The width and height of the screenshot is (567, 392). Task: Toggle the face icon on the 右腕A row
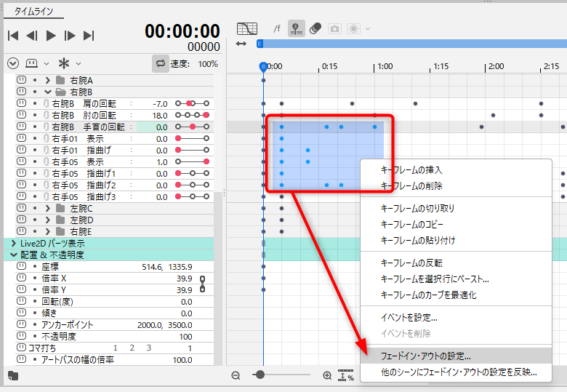21,80
